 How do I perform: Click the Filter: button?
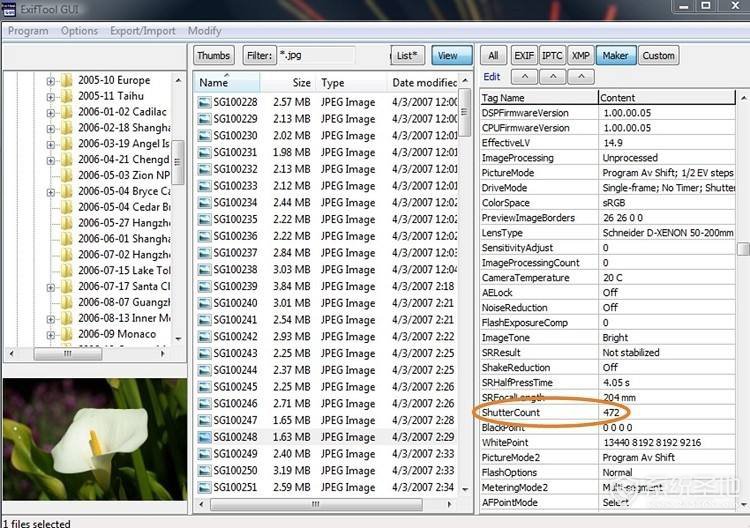259,55
